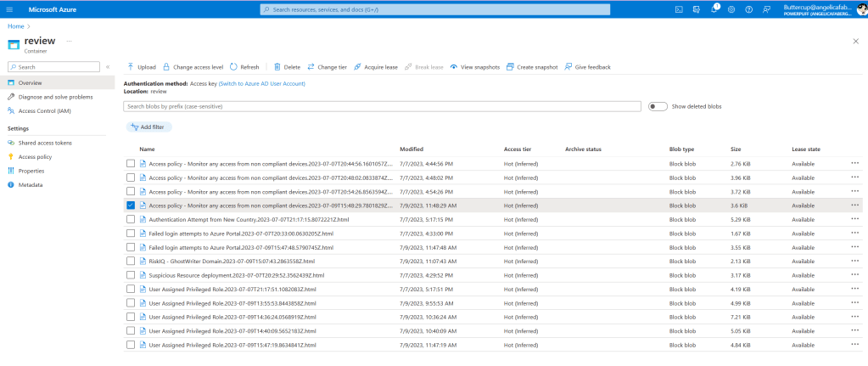
Task: Click the Help question mark icon
Action: point(748,9)
